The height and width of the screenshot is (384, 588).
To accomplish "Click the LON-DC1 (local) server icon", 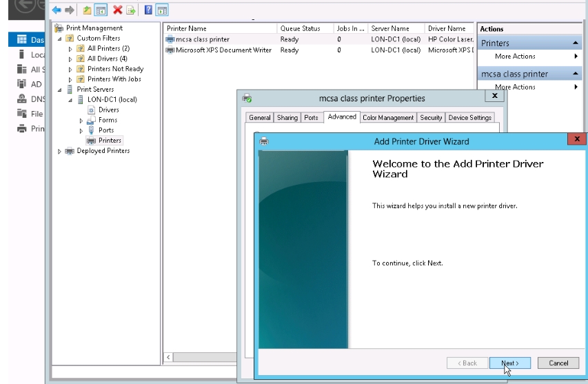I will (80, 100).
